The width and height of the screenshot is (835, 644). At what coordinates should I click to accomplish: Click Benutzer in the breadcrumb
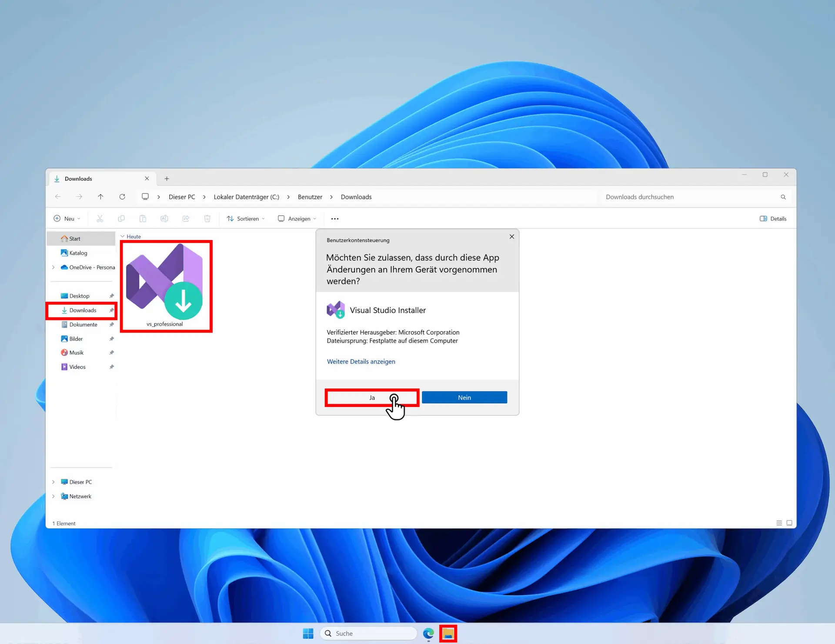pos(310,197)
